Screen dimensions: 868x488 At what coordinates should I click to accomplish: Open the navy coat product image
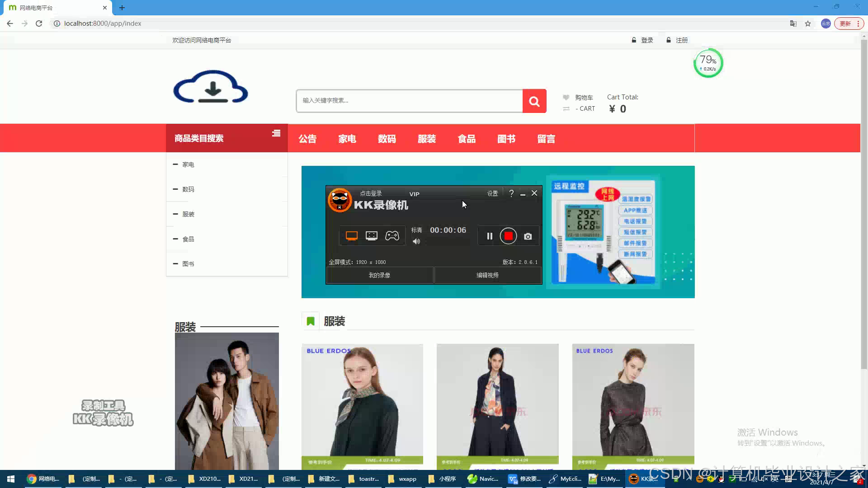(497, 407)
